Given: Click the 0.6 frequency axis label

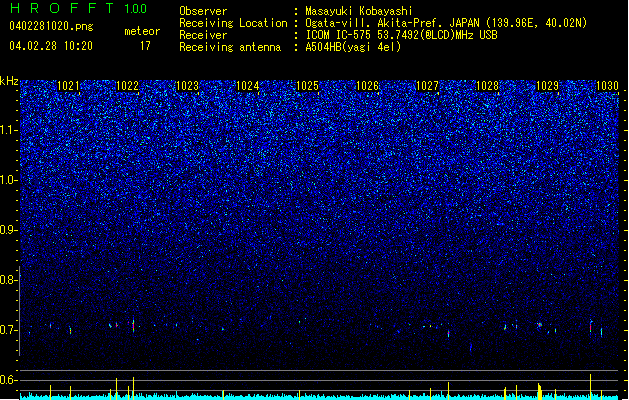Looking at the screenshot, I should [7, 380].
